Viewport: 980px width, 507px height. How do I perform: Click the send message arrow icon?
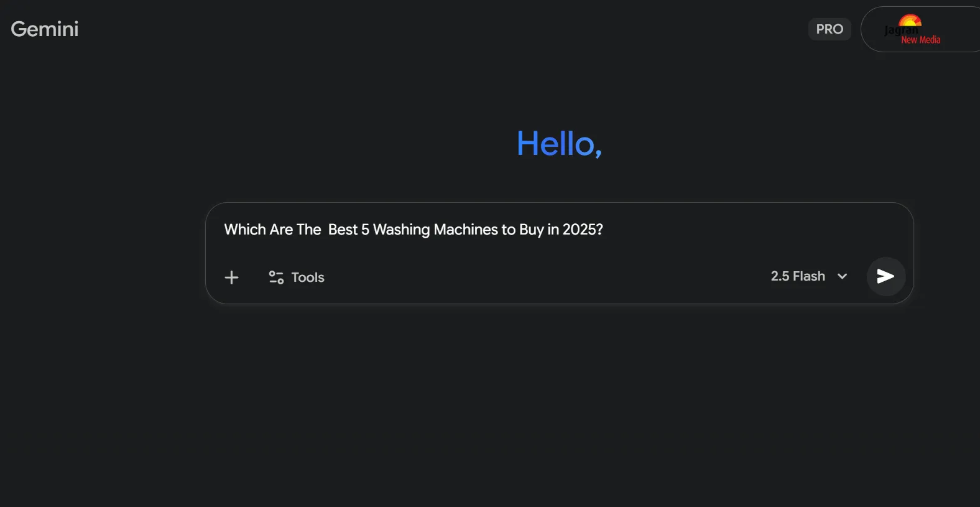point(885,276)
